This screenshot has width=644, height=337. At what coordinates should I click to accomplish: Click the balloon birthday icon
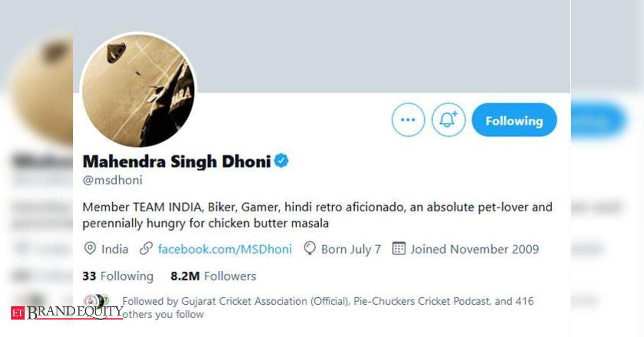[x=309, y=249]
